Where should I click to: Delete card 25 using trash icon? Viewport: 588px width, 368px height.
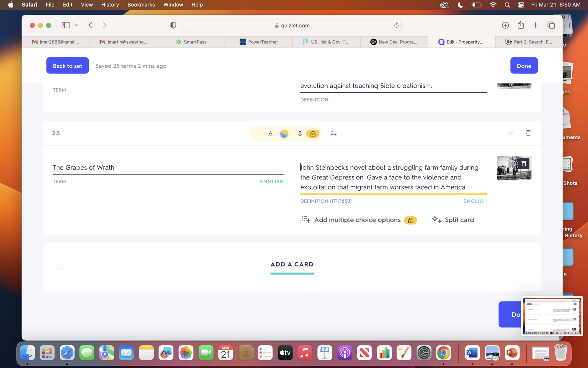(x=528, y=133)
